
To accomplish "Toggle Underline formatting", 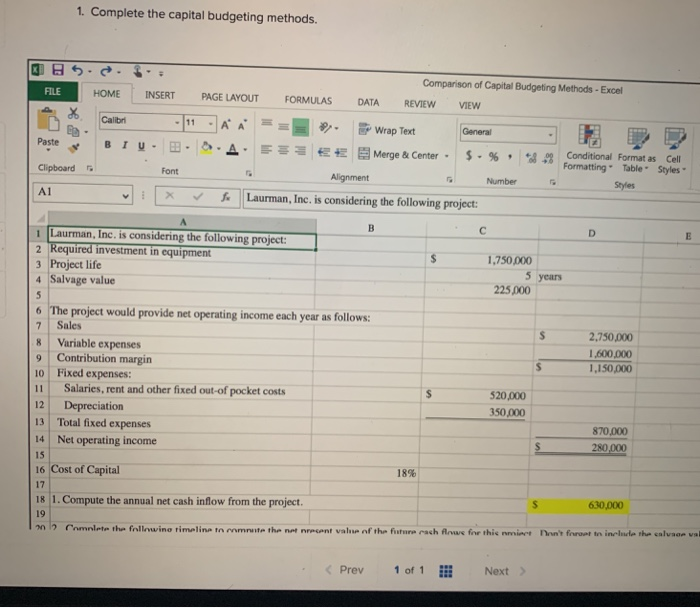I will (x=142, y=146).
